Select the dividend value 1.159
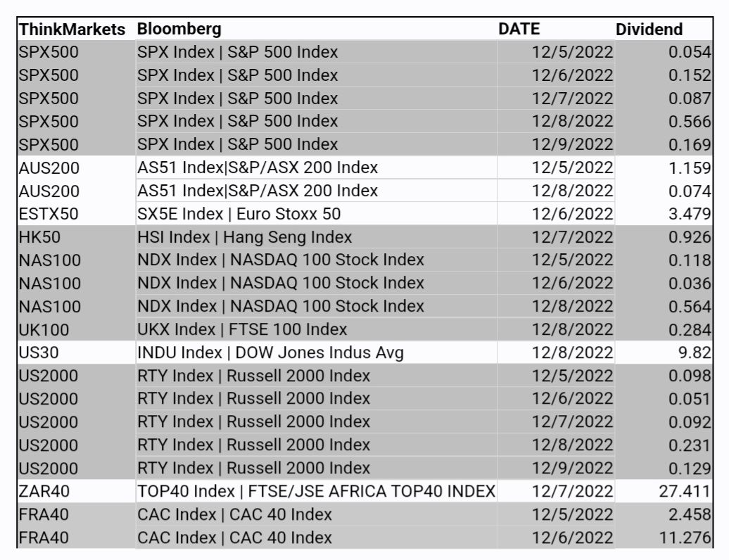Viewport: 729px width, 560px height. tap(690, 168)
